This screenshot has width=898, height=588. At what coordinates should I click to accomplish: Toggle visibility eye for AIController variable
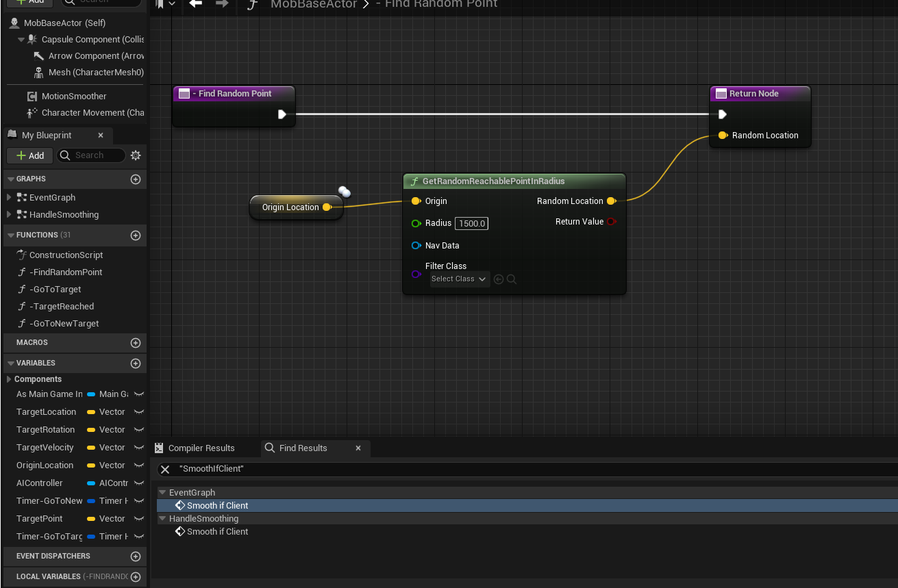138,483
